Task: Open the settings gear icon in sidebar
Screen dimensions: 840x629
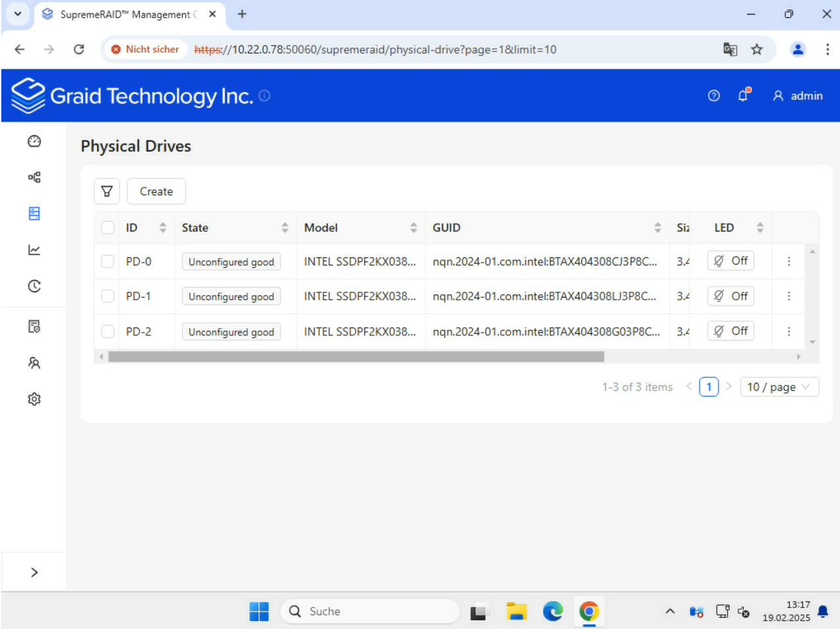Action: click(34, 399)
